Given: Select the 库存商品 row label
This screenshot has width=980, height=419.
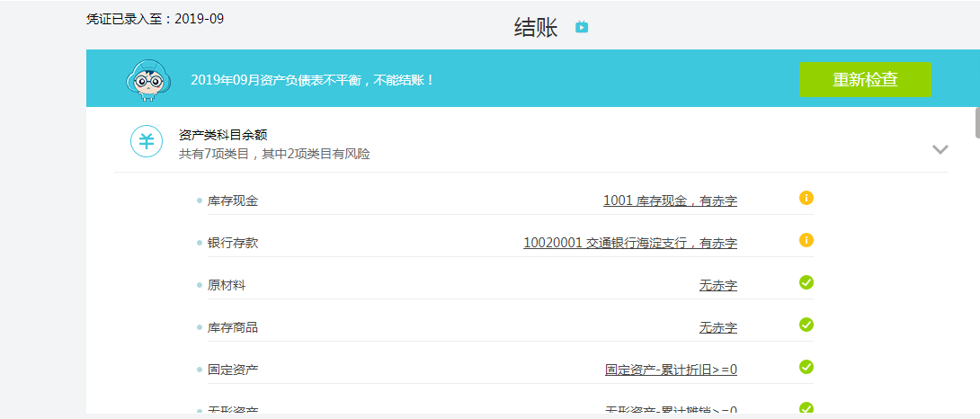Looking at the screenshot, I should 233,327.
